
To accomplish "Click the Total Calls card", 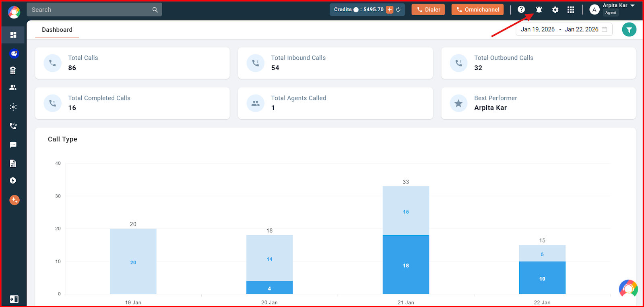I will [x=132, y=63].
